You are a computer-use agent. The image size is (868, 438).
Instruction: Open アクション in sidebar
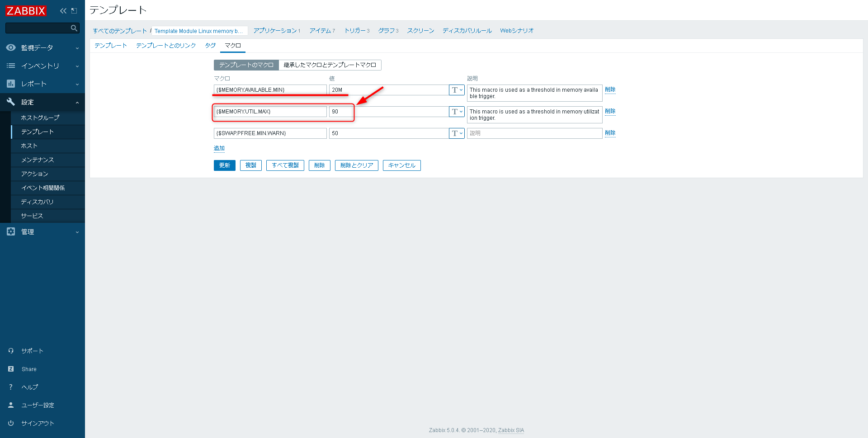pos(48,174)
